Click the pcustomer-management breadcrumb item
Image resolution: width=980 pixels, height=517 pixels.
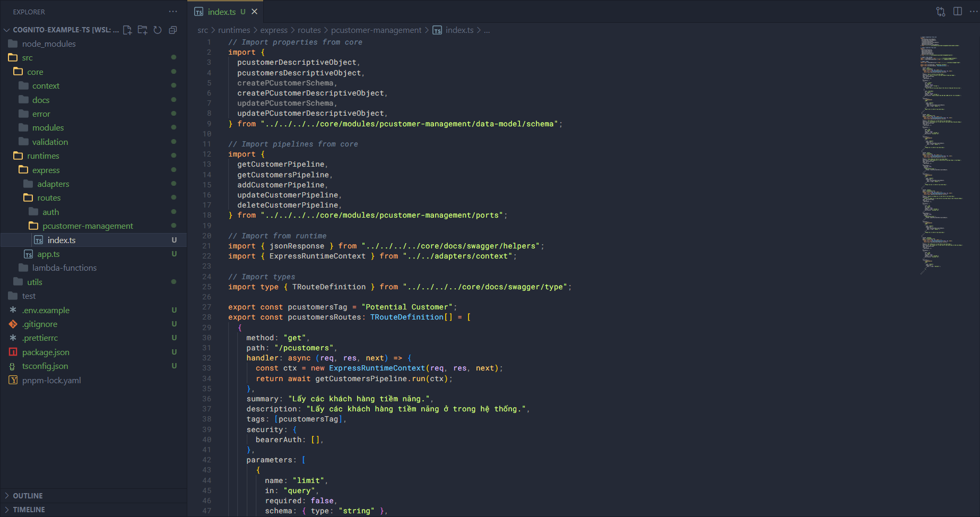point(376,30)
